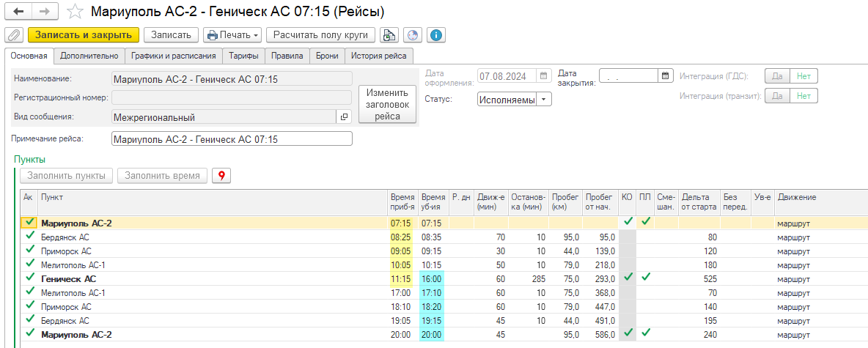Go back with the left arrow
Image resolution: width=868 pixels, height=348 pixels.
point(19,12)
